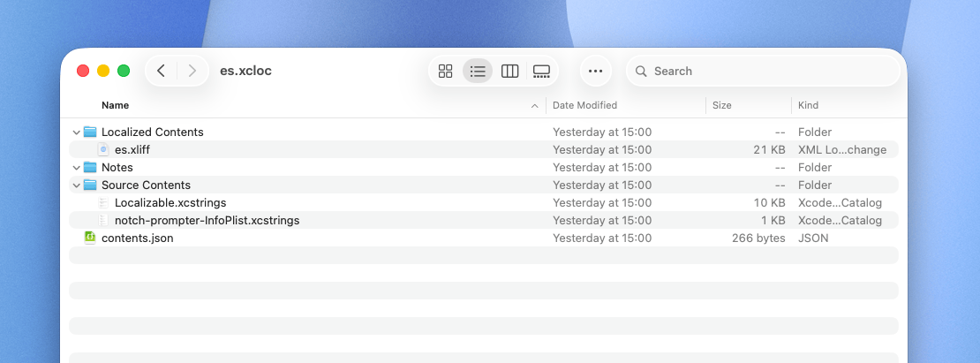
Task: Sort files by Size column
Action: coord(721,105)
